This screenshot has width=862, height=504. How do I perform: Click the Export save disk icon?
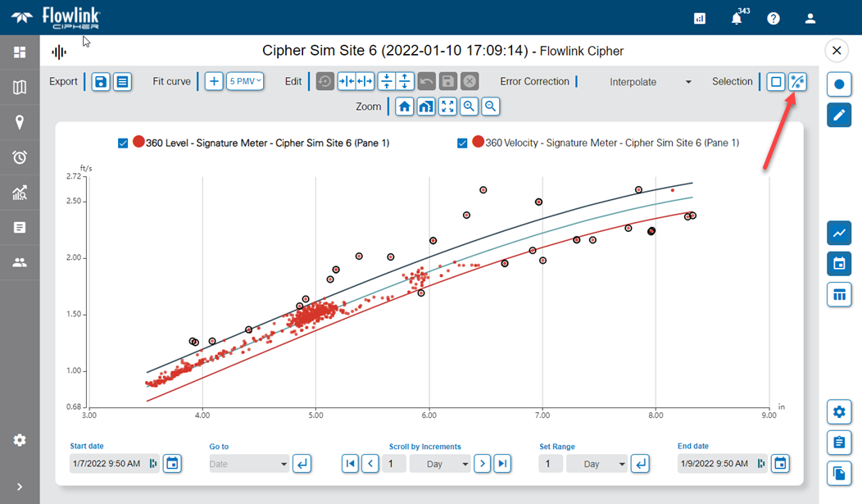[x=101, y=82]
